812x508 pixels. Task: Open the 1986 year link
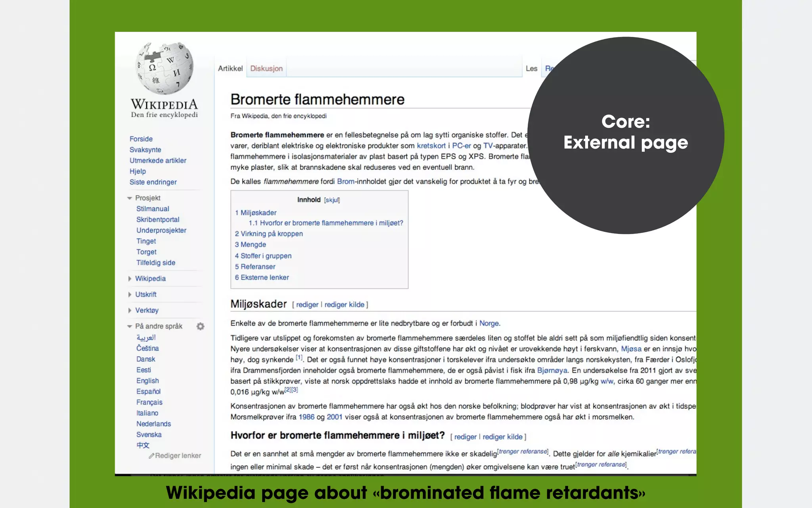click(x=306, y=417)
